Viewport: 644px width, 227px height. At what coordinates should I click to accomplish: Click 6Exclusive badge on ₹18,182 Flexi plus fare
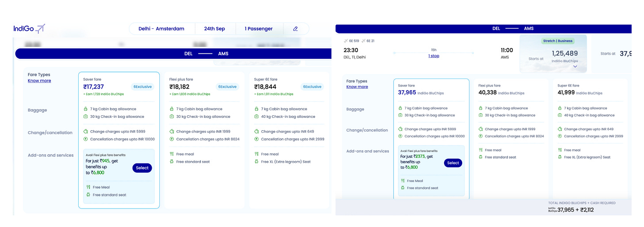coord(227,87)
